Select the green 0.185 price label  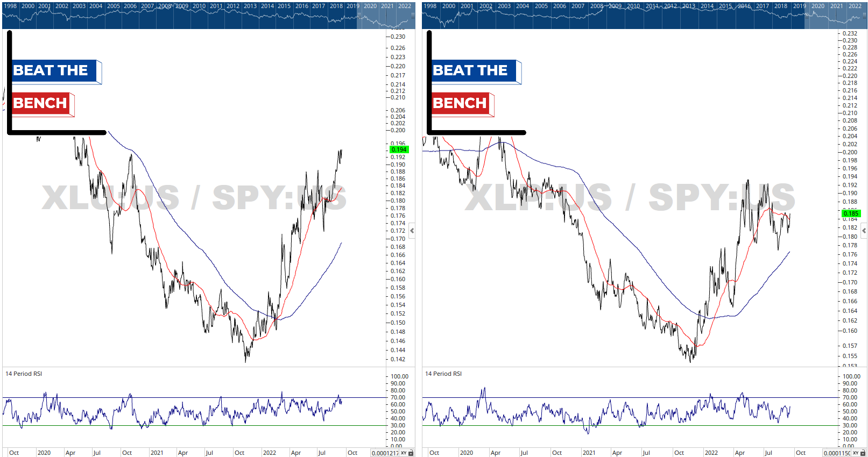tap(851, 213)
